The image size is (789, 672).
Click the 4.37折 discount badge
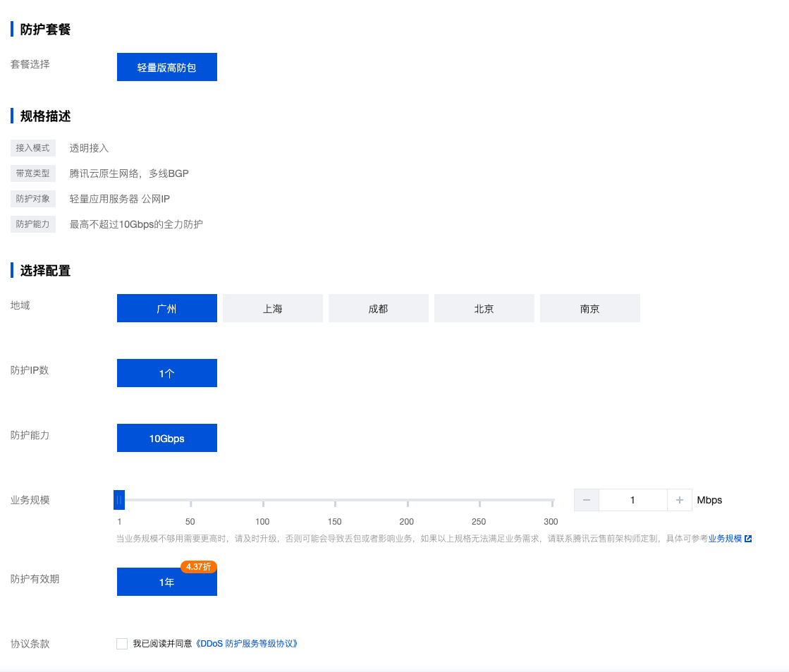coord(199,567)
